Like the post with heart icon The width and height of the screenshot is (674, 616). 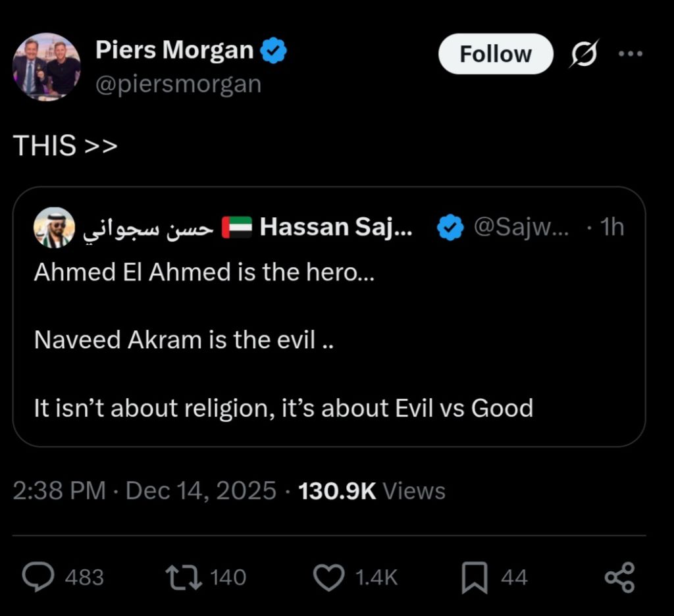(x=328, y=577)
